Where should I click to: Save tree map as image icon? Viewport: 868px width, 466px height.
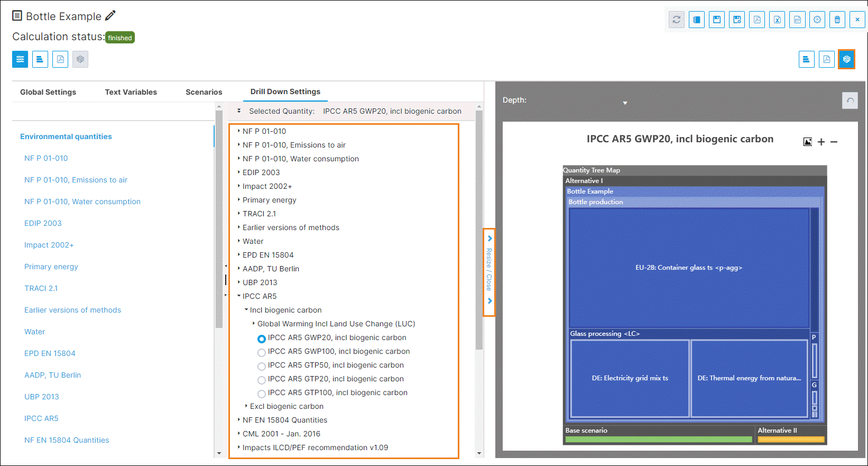[x=808, y=142]
